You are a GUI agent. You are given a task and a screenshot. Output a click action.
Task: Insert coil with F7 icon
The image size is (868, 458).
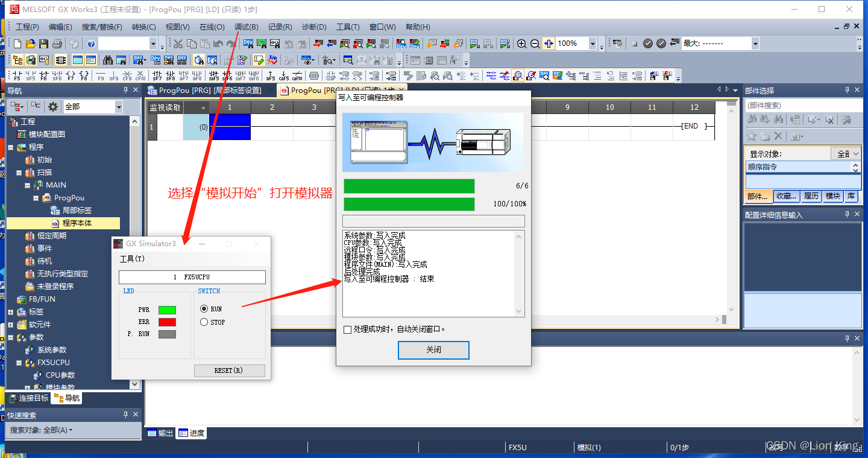pos(71,75)
